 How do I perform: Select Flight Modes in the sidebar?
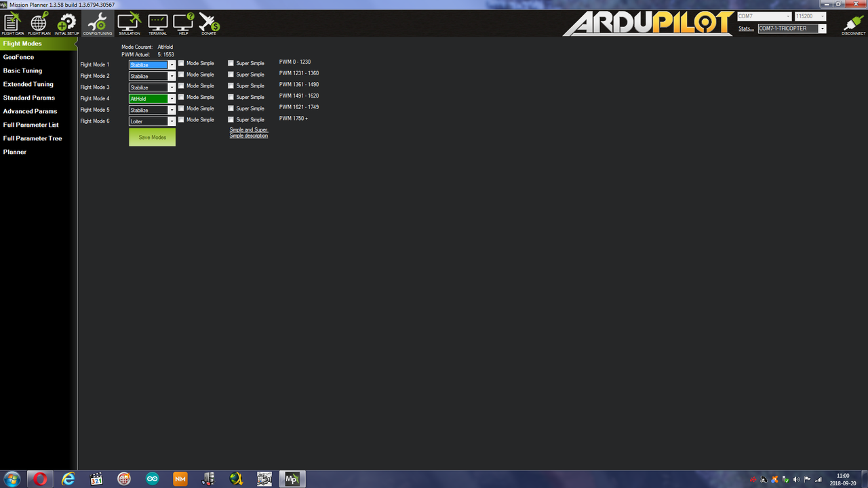tap(38, 43)
